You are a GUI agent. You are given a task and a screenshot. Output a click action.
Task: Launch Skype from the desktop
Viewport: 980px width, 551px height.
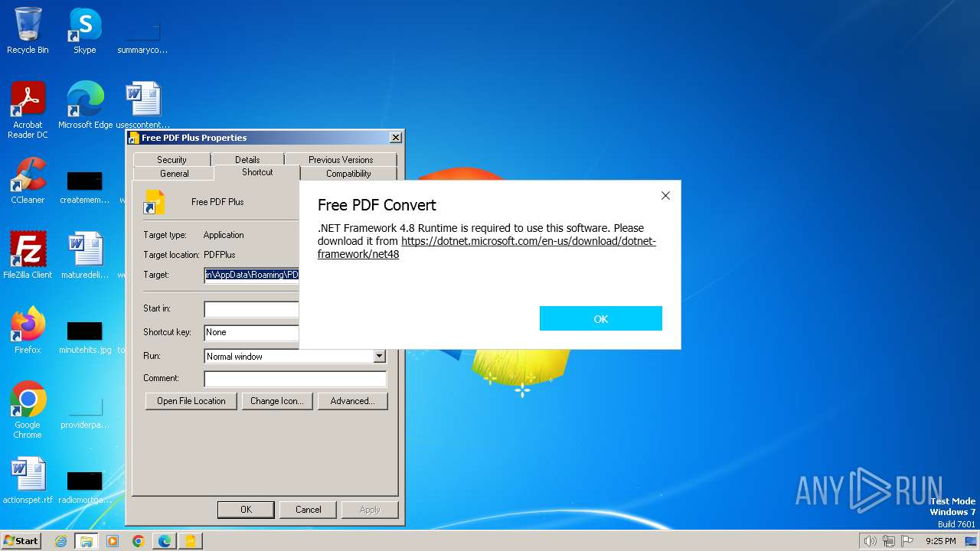(85, 31)
